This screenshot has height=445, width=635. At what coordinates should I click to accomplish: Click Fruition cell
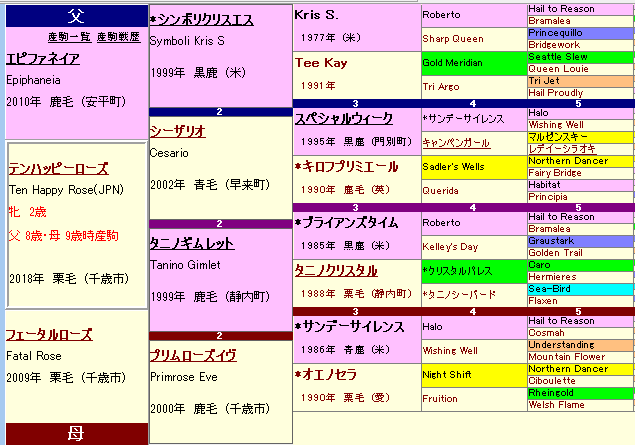point(474,399)
